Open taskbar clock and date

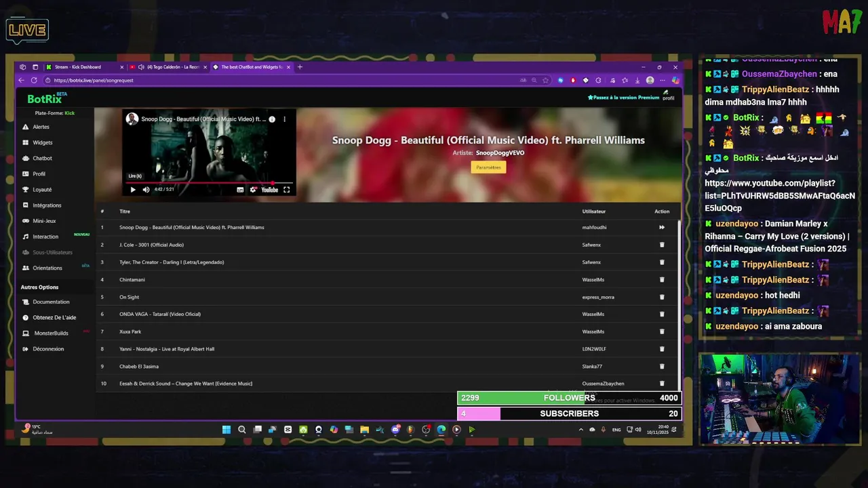[658, 430]
